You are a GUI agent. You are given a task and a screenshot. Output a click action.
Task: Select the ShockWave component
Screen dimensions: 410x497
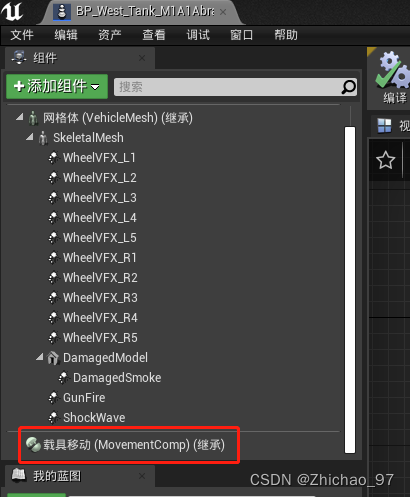pos(94,418)
